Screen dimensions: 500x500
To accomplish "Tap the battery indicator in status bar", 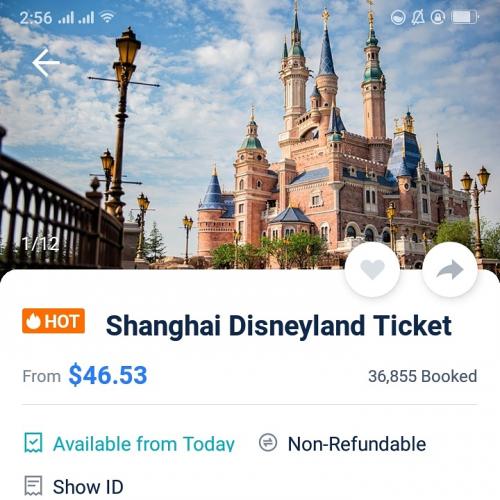I will 465,17.
